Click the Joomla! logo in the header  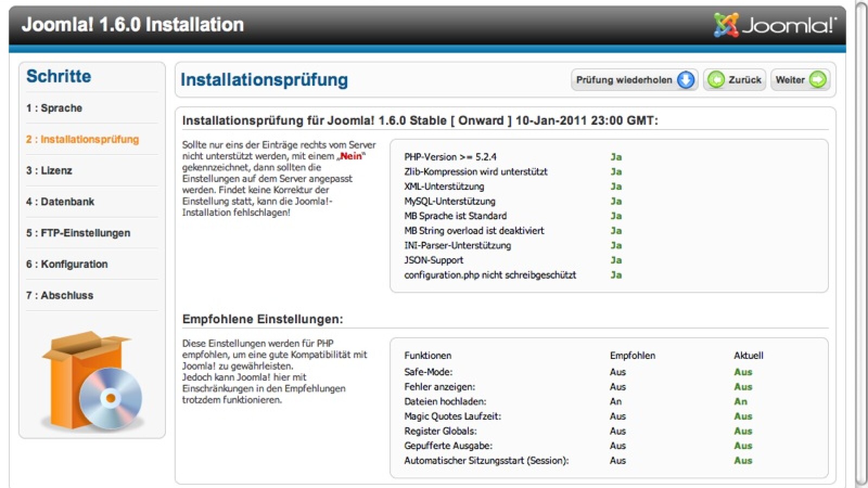point(775,25)
